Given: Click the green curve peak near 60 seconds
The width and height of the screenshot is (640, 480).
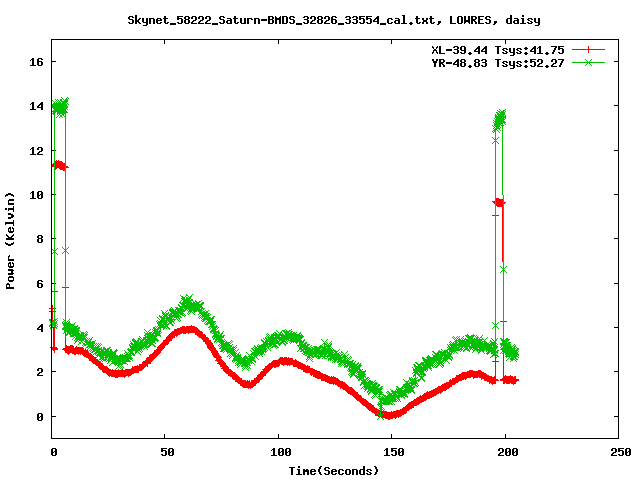Looking at the screenshot, I should pyautogui.click(x=188, y=302).
